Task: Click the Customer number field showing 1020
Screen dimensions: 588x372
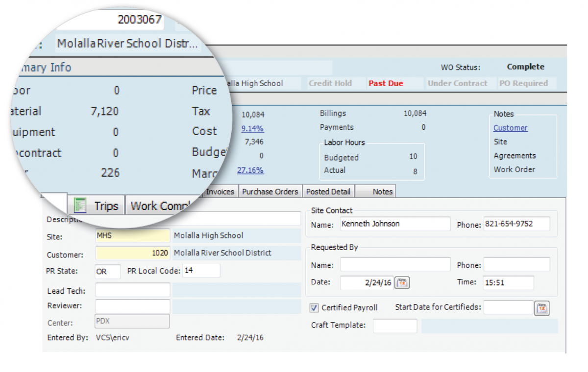Action: 133,253
